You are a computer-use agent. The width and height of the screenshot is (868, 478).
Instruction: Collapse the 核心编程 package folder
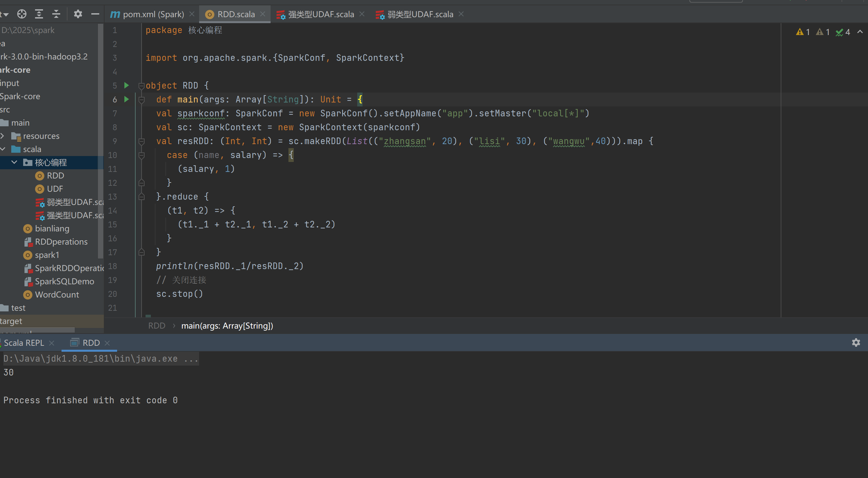click(x=14, y=163)
